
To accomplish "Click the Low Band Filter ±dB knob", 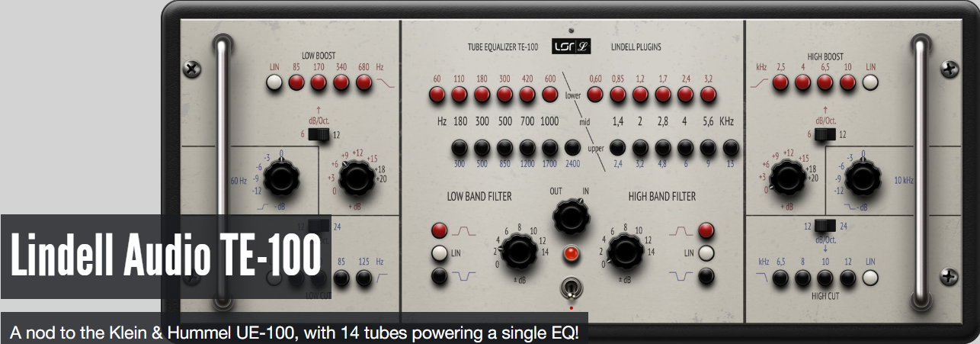I will tap(519, 249).
